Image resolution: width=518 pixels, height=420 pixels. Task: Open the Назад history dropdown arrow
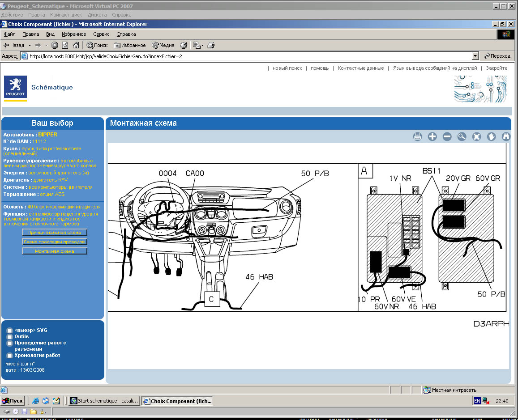[30, 45]
